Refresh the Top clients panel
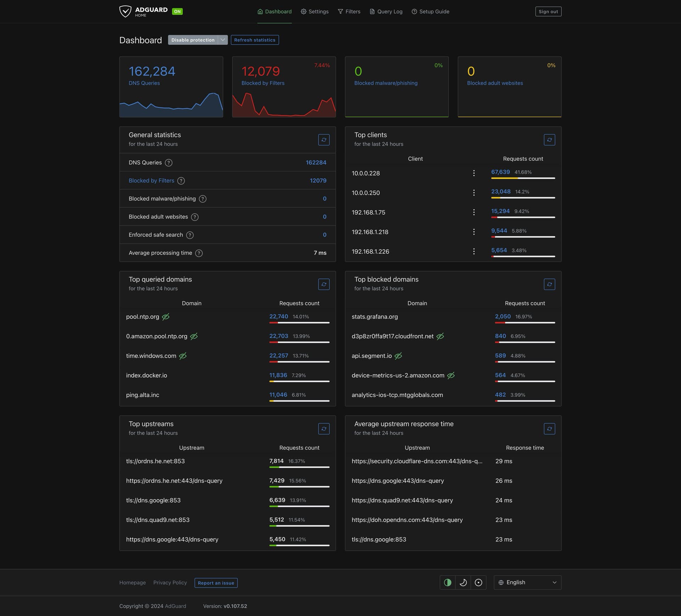The height and width of the screenshot is (616, 681). pos(549,140)
